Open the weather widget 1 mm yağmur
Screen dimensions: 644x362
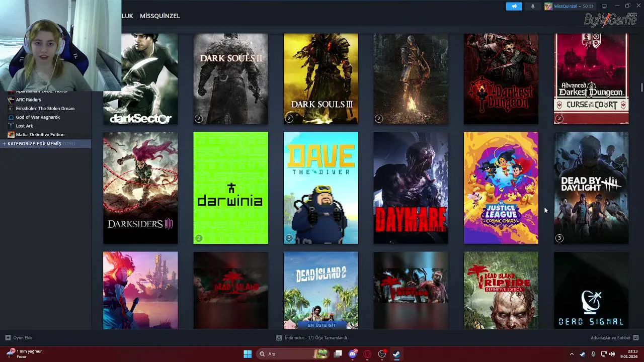[24, 354]
